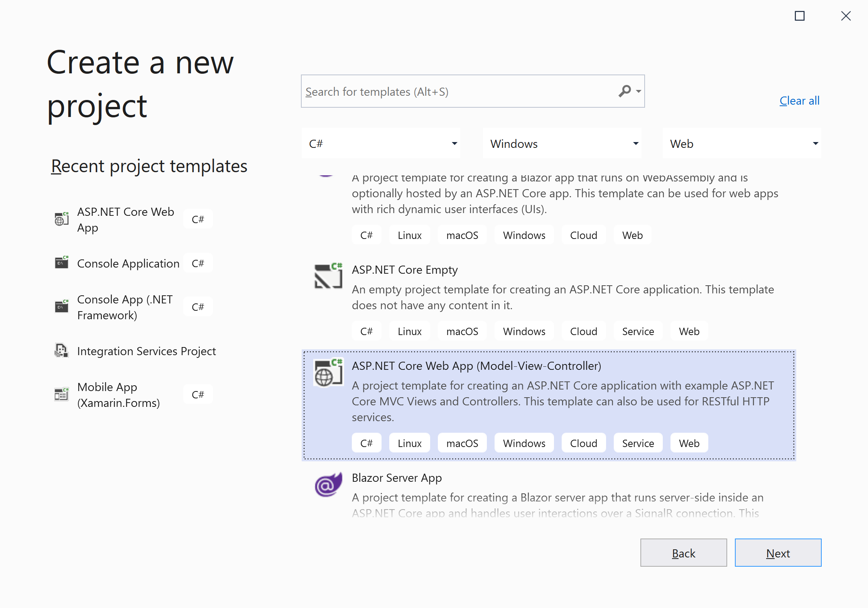Click the ASP.NET Core Empty template icon
The width and height of the screenshot is (868, 608).
[328, 276]
